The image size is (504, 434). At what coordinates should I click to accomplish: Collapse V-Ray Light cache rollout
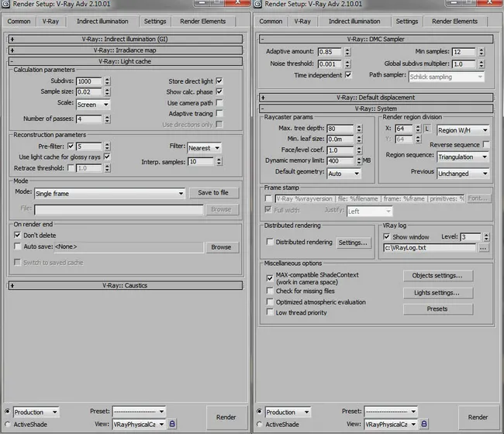click(x=126, y=61)
